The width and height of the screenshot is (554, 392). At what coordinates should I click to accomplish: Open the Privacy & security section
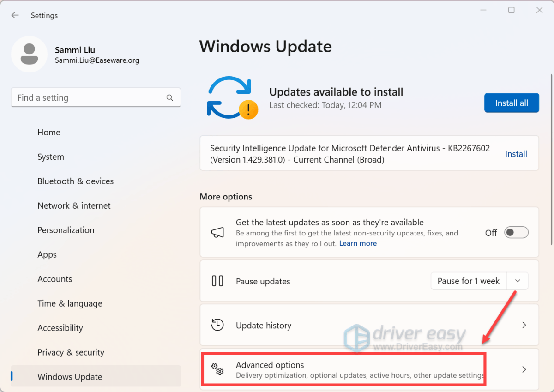(x=71, y=352)
